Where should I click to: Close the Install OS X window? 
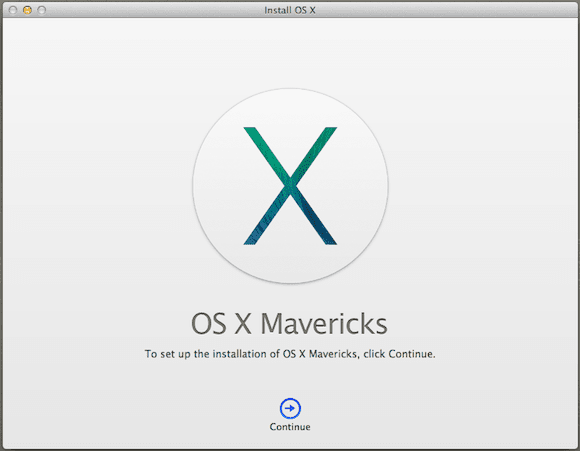(x=13, y=10)
